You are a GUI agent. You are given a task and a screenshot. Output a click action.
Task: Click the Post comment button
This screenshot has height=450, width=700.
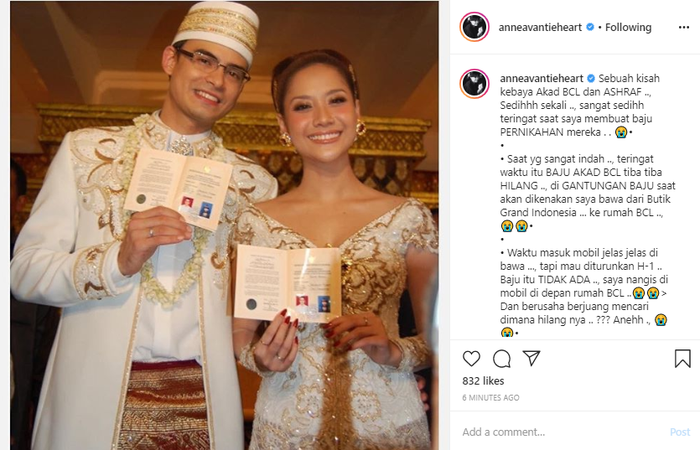(680, 432)
